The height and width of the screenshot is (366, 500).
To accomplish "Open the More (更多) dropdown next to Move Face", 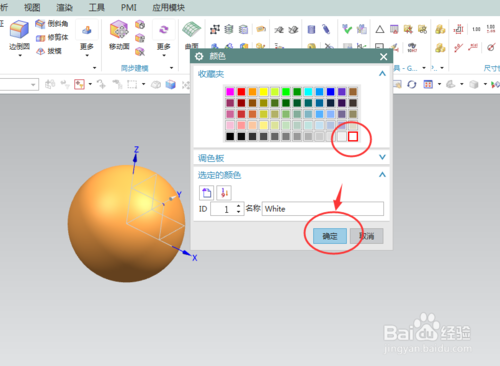I will [x=163, y=38].
